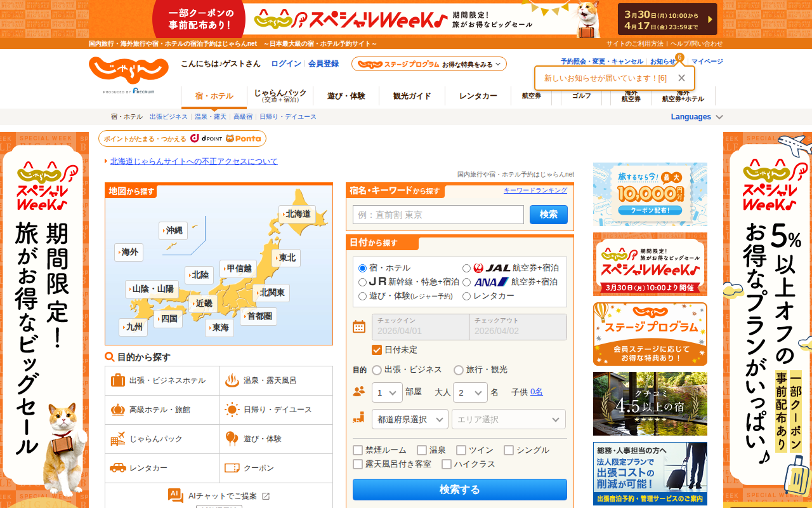
Task: Click the チェックイン date field
Action: tap(420, 327)
